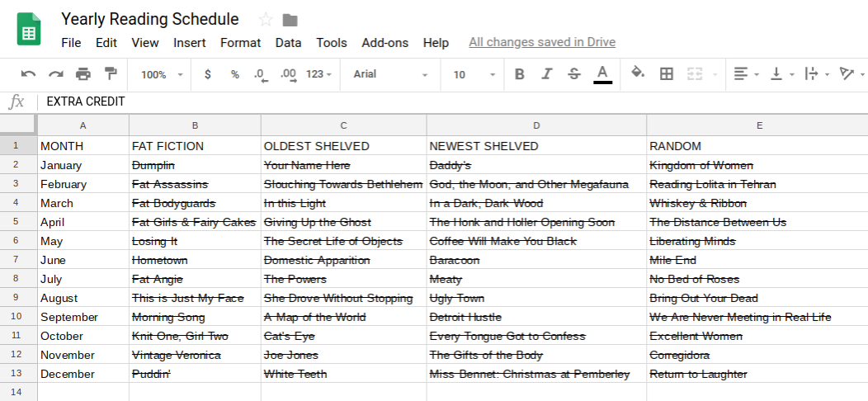
Task: Open Google Sheets home logo
Action: pos(30,30)
